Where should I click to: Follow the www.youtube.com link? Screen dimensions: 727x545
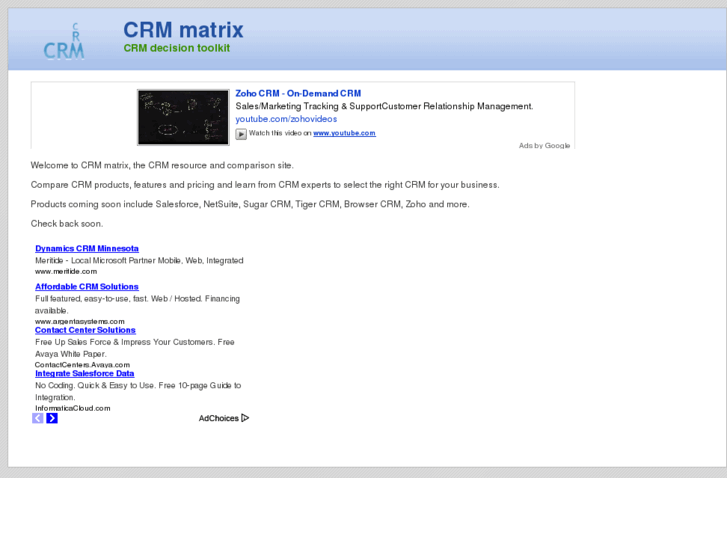344,133
